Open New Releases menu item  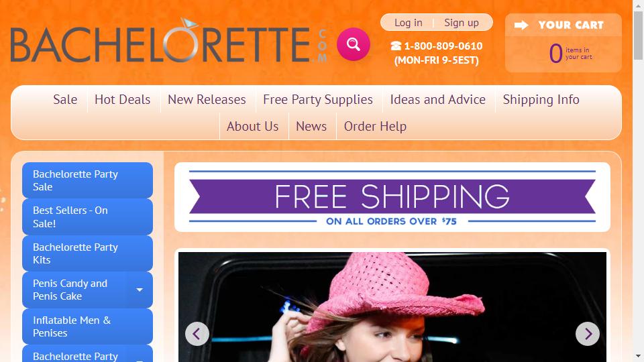207,99
